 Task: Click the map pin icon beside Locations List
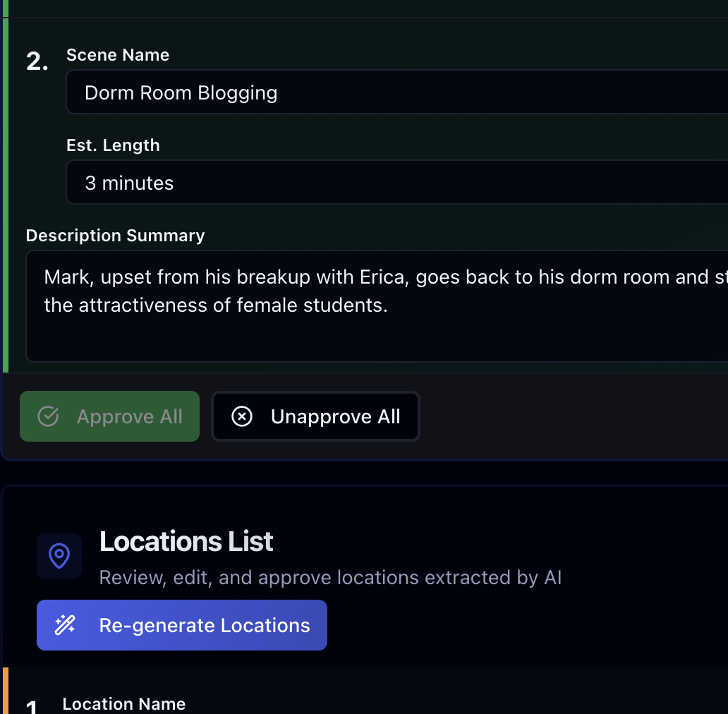[59, 556]
